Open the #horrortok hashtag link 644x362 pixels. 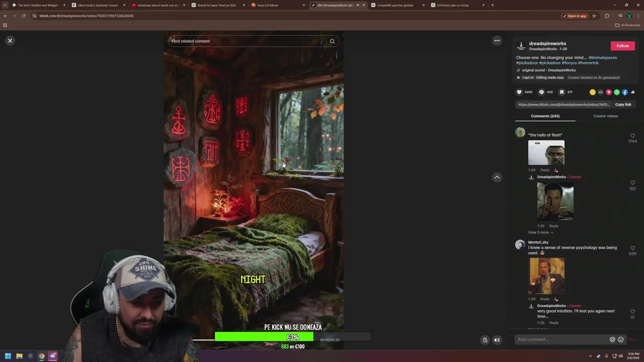[x=588, y=63]
